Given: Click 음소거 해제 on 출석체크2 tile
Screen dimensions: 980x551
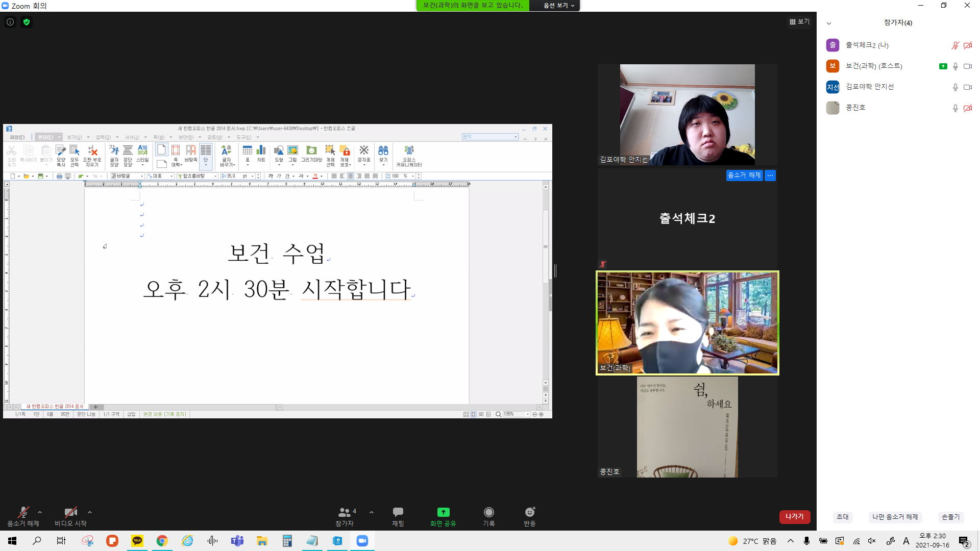Looking at the screenshot, I should pyautogui.click(x=744, y=175).
